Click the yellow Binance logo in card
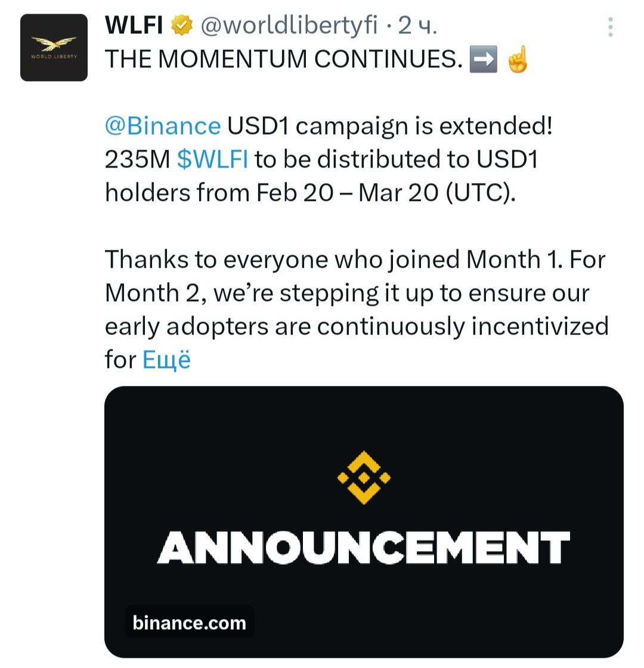Viewport: 644px width, 668px height. click(x=364, y=477)
